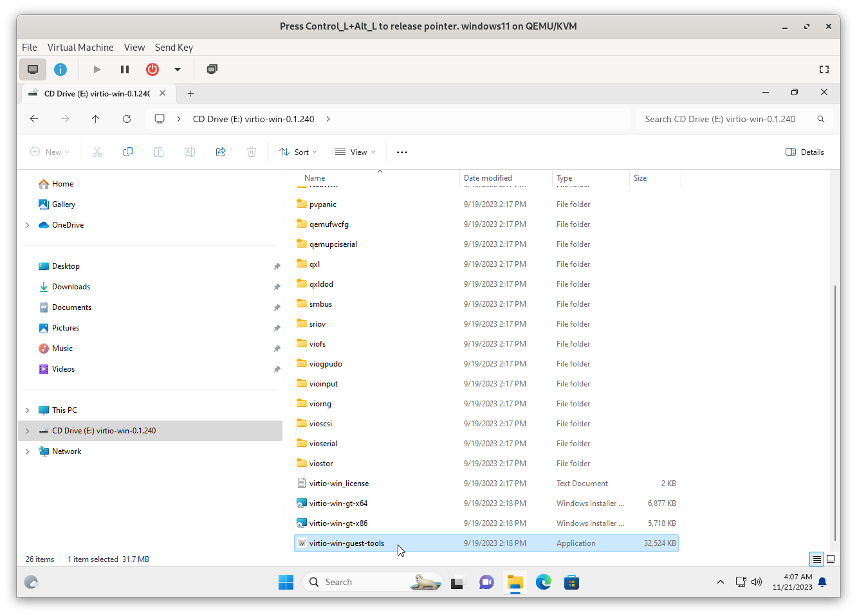The image size is (857, 616).
Task: Open Downloads quick access folder
Action: coord(71,287)
